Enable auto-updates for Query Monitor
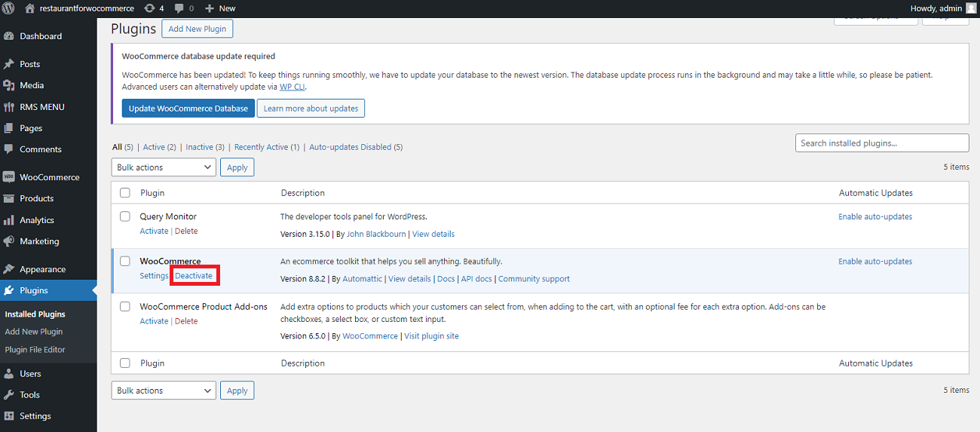The image size is (980, 432). pos(875,216)
